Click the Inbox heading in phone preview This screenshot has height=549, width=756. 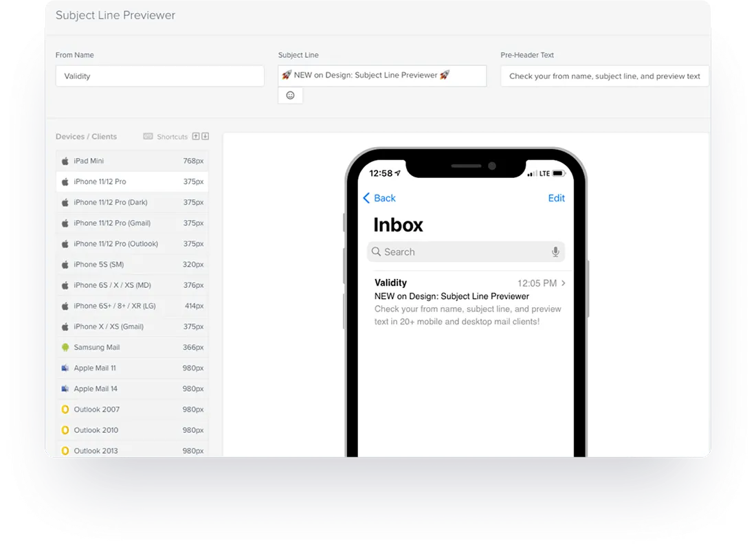click(x=398, y=225)
